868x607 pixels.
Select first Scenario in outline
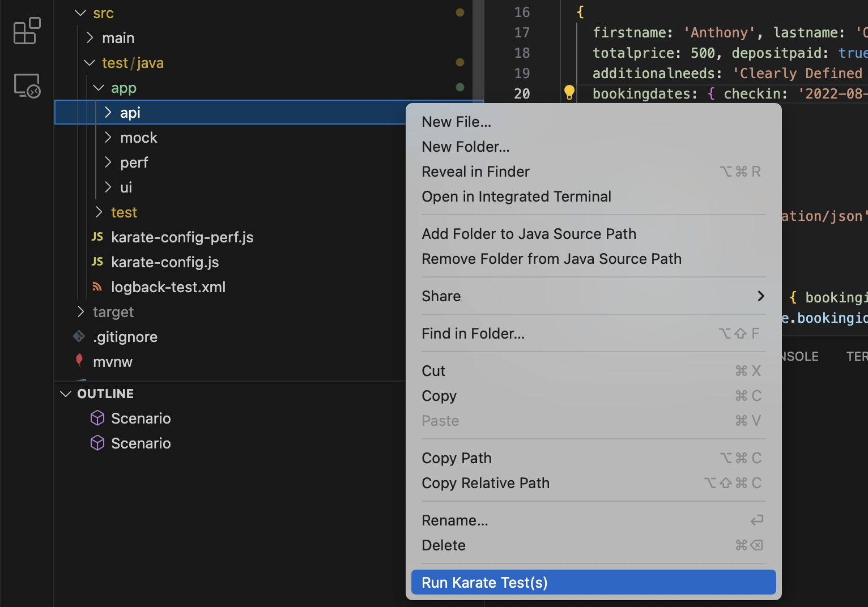pyautogui.click(x=141, y=418)
